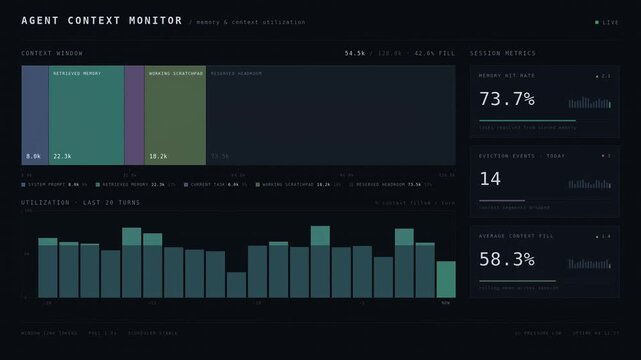This screenshot has width=641, height=360.
Task: Click the Average Context Fill sparkline
Action: click(589, 264)
